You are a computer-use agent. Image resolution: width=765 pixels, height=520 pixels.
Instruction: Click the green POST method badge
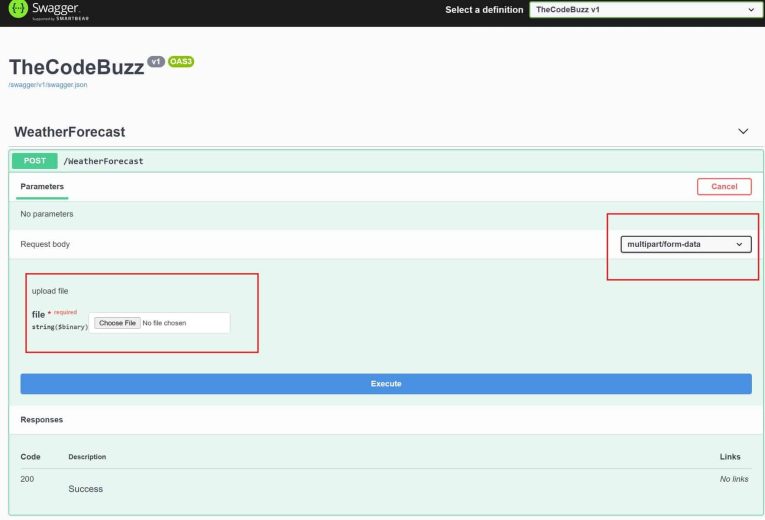click(x=34, y=161)
